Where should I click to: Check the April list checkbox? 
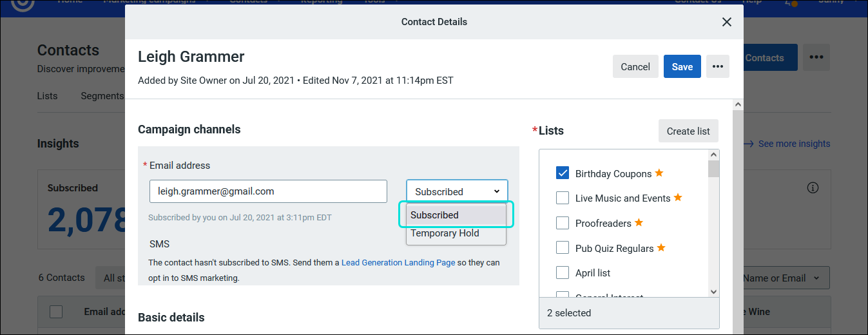[563, 273]
